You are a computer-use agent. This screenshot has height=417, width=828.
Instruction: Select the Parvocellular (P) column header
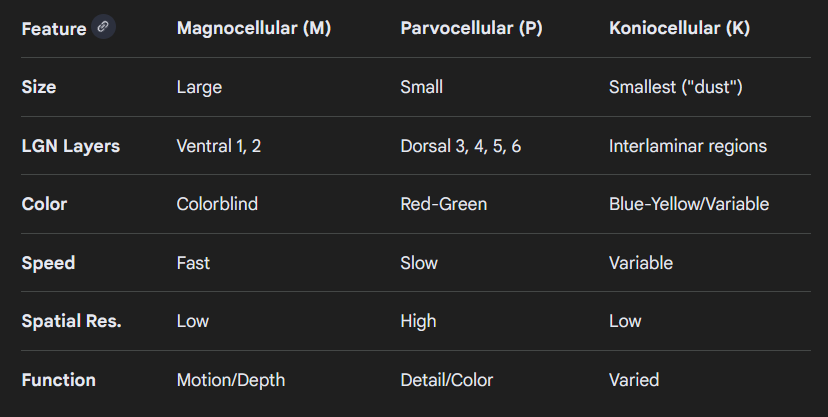471,29
